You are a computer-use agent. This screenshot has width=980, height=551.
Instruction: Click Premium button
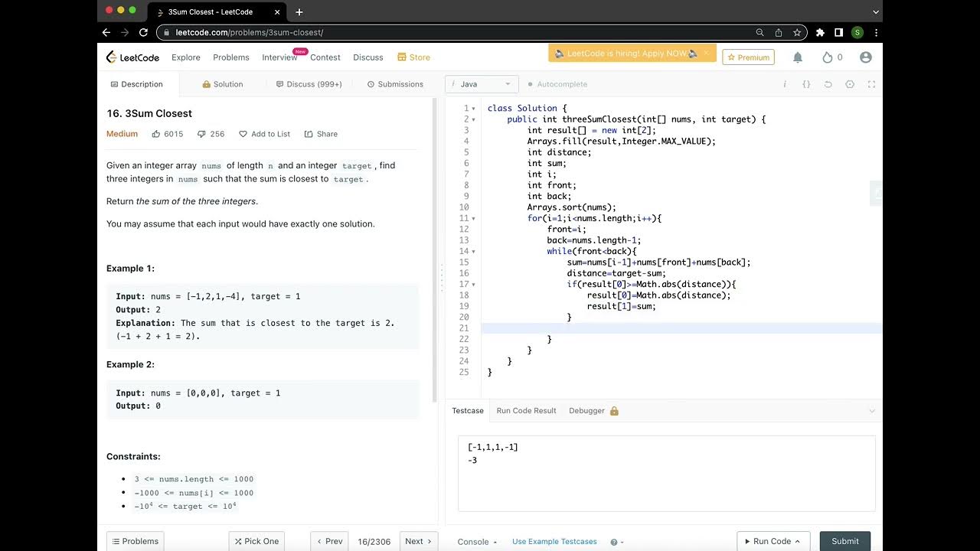coord(749,57)
